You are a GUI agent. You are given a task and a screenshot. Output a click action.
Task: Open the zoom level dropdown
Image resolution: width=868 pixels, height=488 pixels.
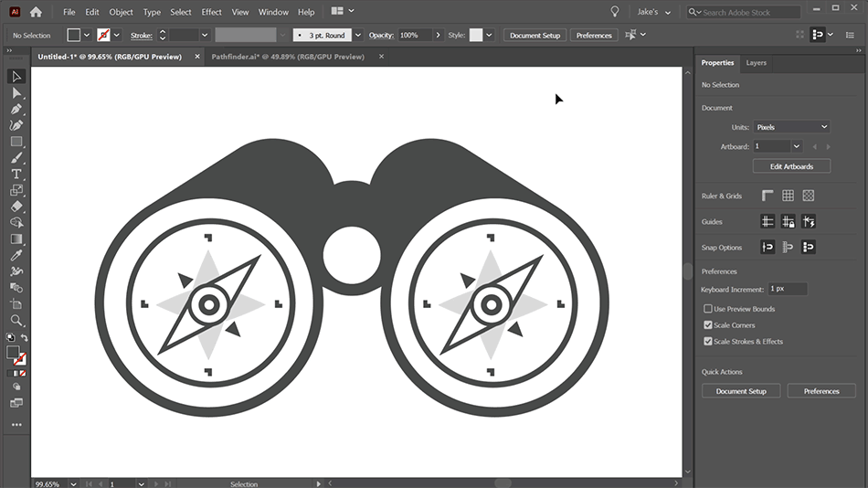point(73,483)
